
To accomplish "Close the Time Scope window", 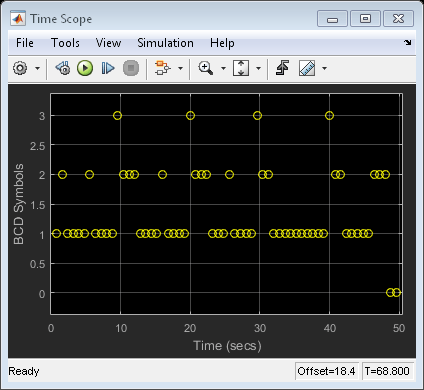I will click(x=398, y=18).
